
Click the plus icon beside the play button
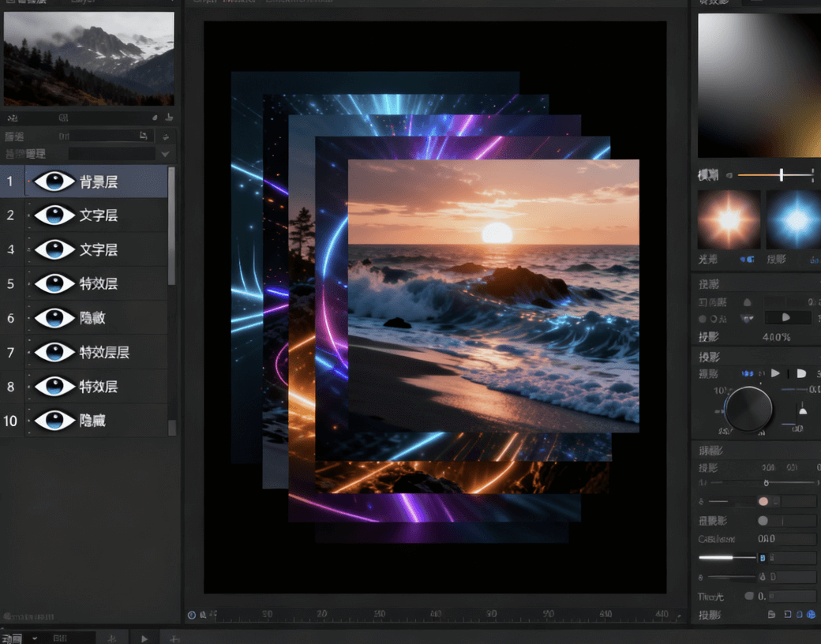(x=174, y=638)
